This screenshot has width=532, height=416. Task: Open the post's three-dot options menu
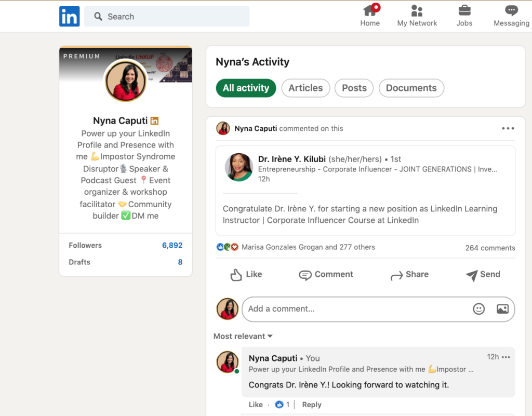[508, 128]
